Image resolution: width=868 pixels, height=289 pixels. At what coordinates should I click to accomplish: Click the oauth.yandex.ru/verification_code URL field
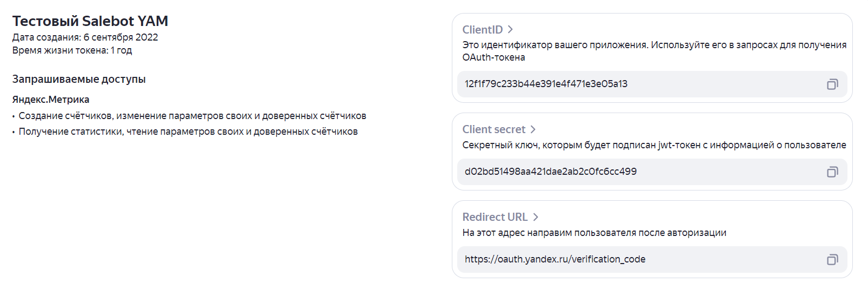pyautogui.click(x=652, y=259)
